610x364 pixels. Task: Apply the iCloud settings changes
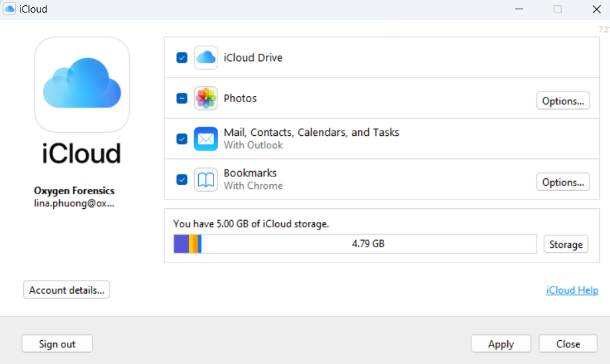[x=501, y=343]
